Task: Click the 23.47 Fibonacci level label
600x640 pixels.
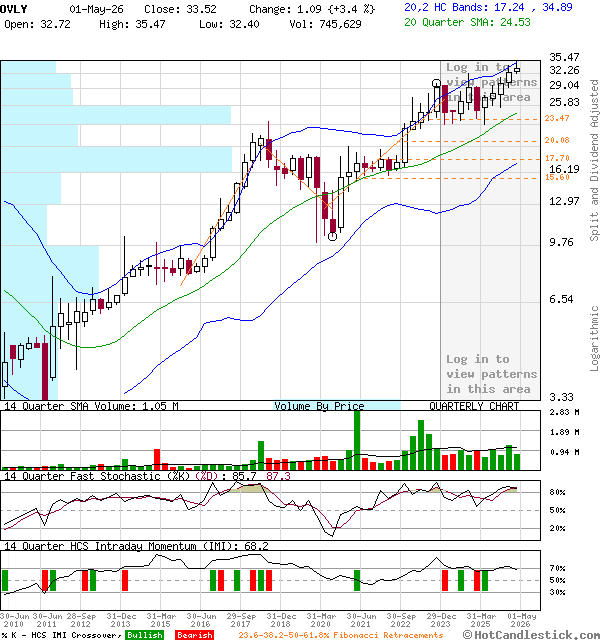Action: pyautogui.click(x=557, y=118)
